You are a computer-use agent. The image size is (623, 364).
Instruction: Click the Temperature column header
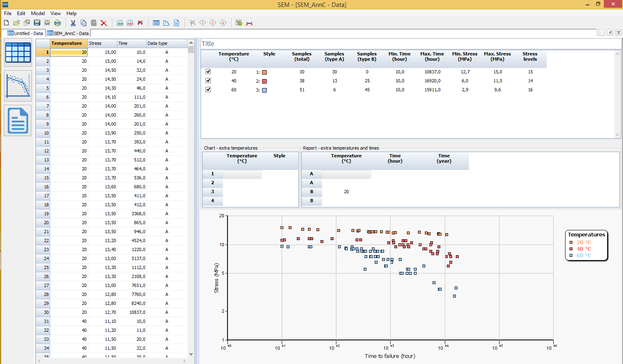[69, 43]
